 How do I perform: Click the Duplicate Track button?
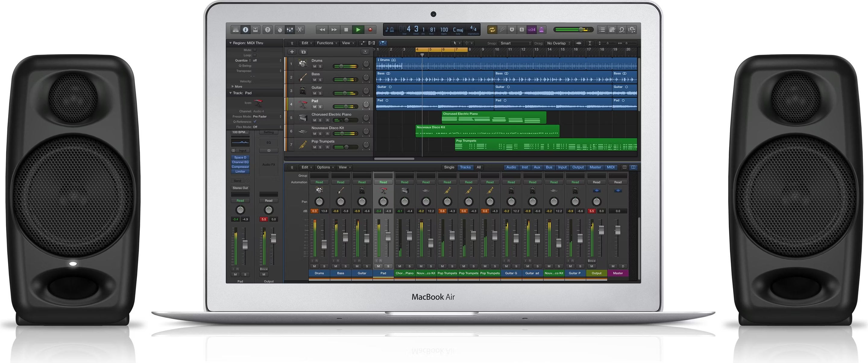303,52
